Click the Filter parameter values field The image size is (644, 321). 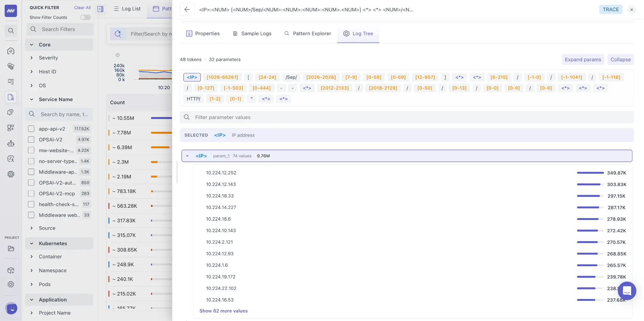[x=407, y=117]
